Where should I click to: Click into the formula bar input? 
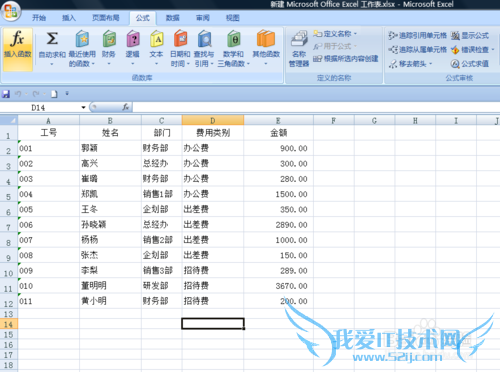point(316,107)
